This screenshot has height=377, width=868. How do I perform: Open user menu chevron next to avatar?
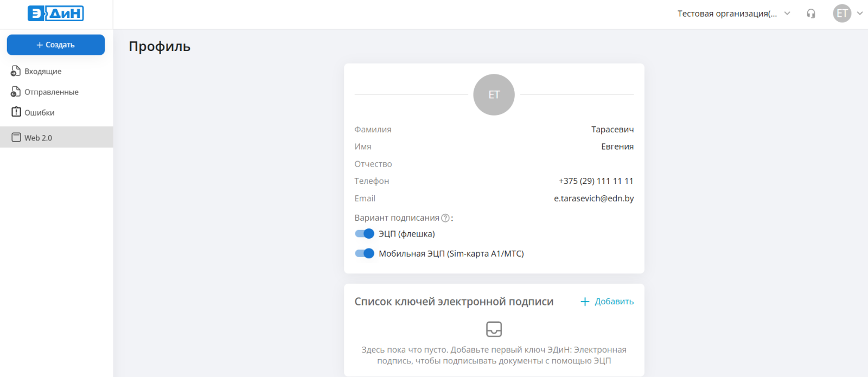[x=860, y=14]
